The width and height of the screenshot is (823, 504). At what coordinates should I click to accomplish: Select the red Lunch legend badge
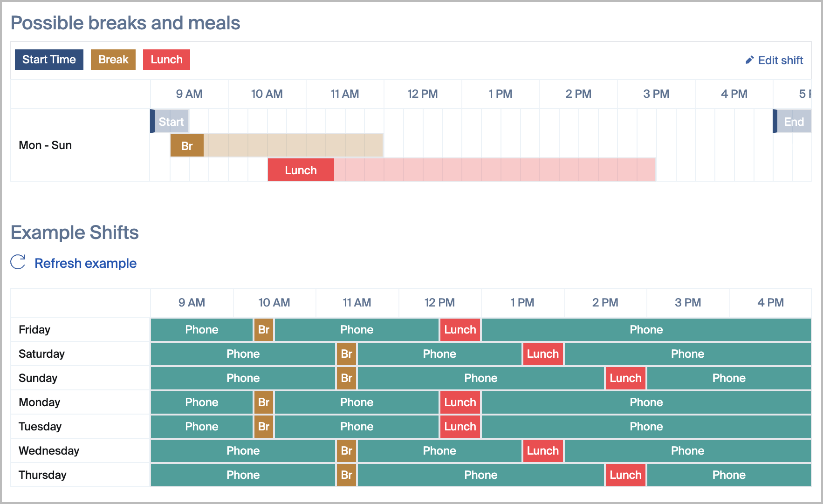tap(166, 60)
